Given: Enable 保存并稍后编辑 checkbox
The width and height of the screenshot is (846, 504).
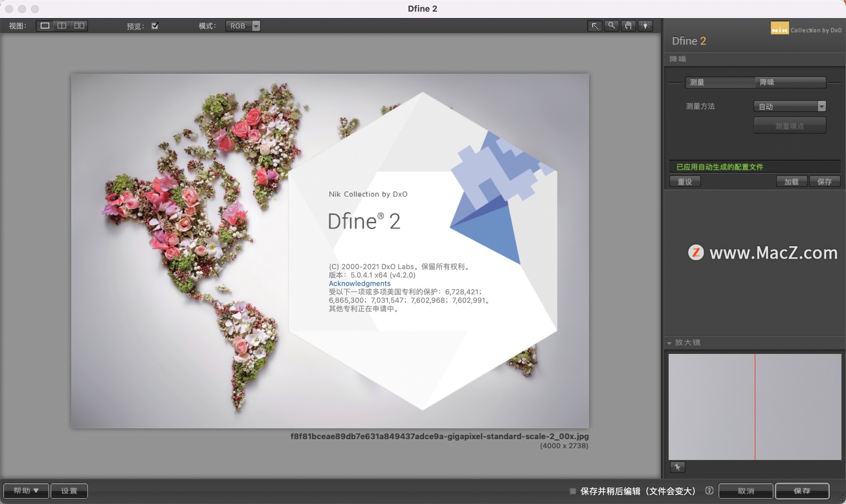Looking at the screenshot, I should pos(573,491).
